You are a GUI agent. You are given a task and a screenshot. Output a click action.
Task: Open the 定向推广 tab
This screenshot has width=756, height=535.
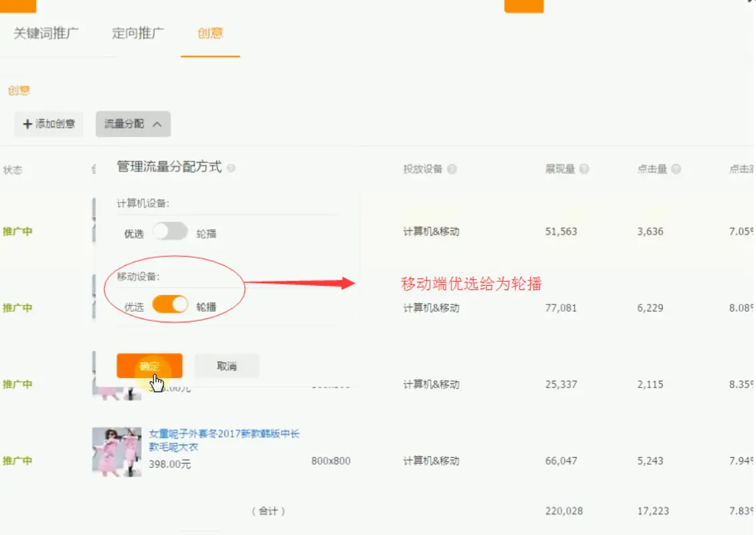(x=138, y=33)
